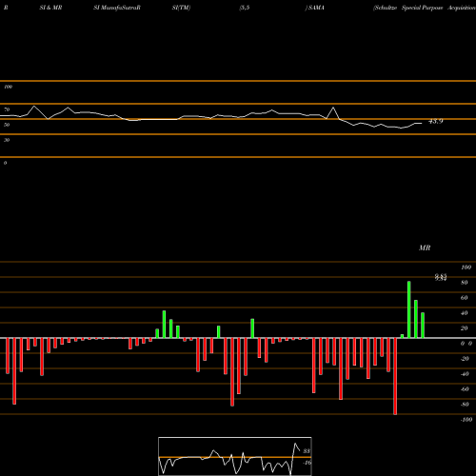
Task: Click the 30 level label on RSI axis
Action: point(7,140)
